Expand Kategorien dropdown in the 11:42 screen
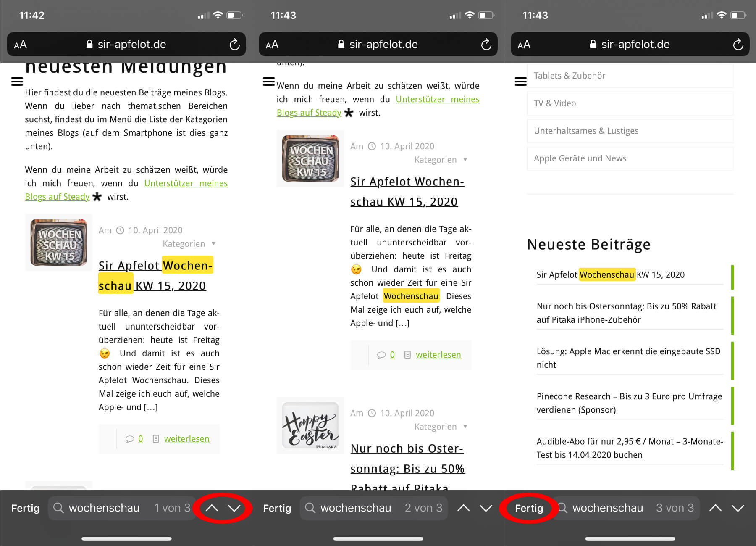The height and width of the screenshot is (546, 756). [189, 244]
